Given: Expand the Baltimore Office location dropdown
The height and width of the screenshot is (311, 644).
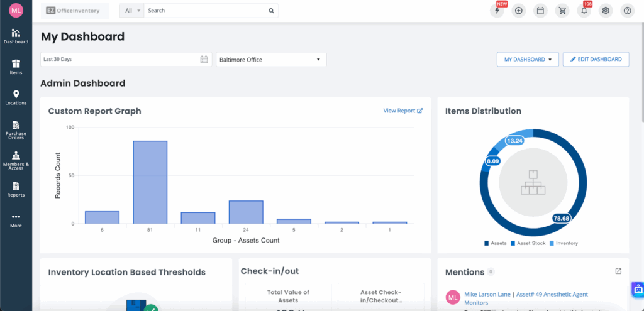Looking at the screenshot, I should pos(271,60).
